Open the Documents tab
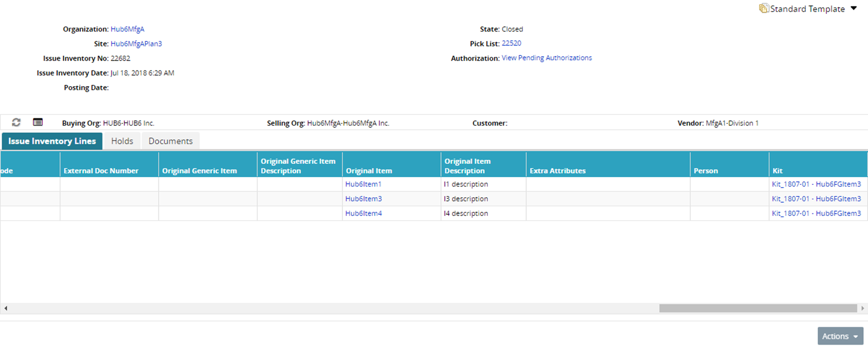Viewport: 868px width, 350px height. (x=171, y=141)
